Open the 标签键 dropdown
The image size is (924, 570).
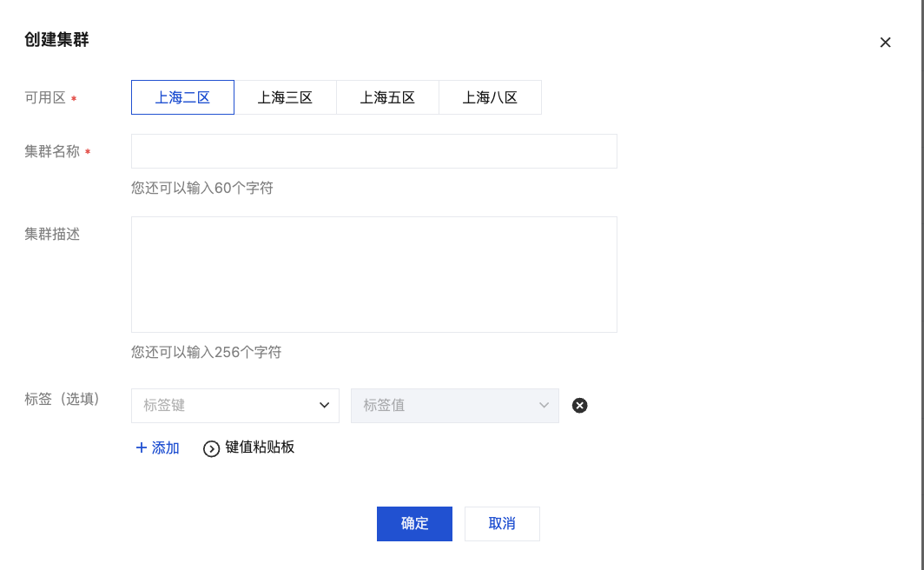click(226, 406)
